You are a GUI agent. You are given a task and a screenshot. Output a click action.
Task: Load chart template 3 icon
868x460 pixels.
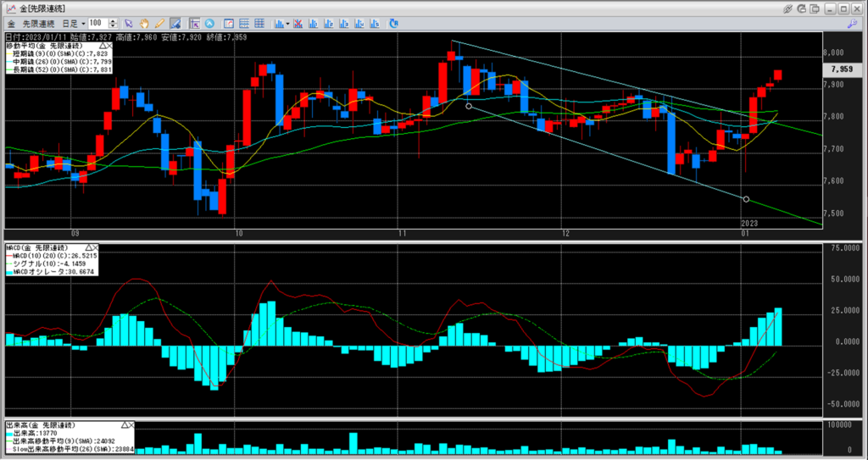point(344,23)
